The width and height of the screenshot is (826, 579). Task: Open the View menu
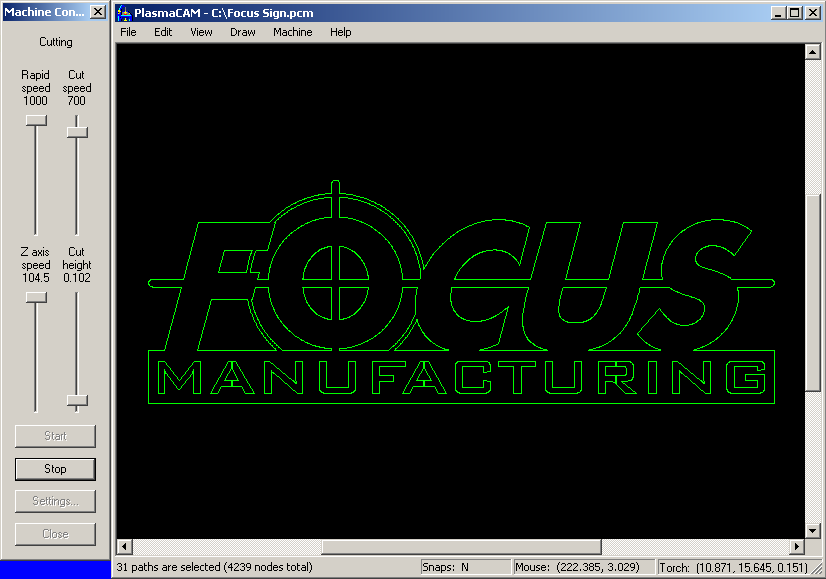pos(201,32)
